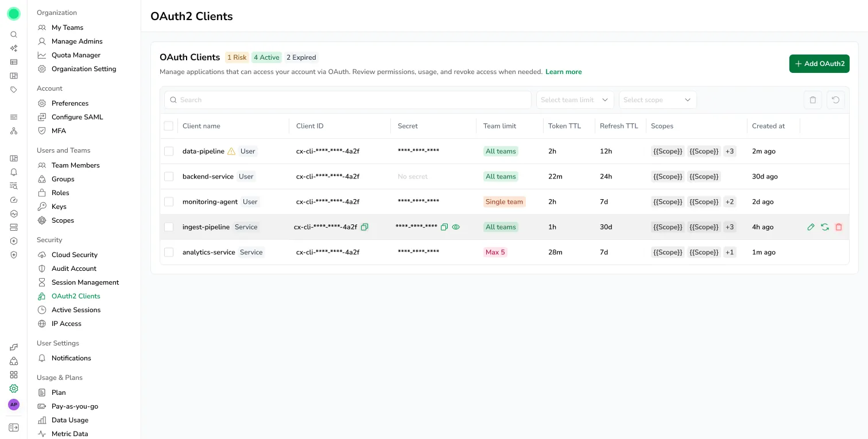
Task: Check the backend-service row checkbox
Action: tap(169, 177)
